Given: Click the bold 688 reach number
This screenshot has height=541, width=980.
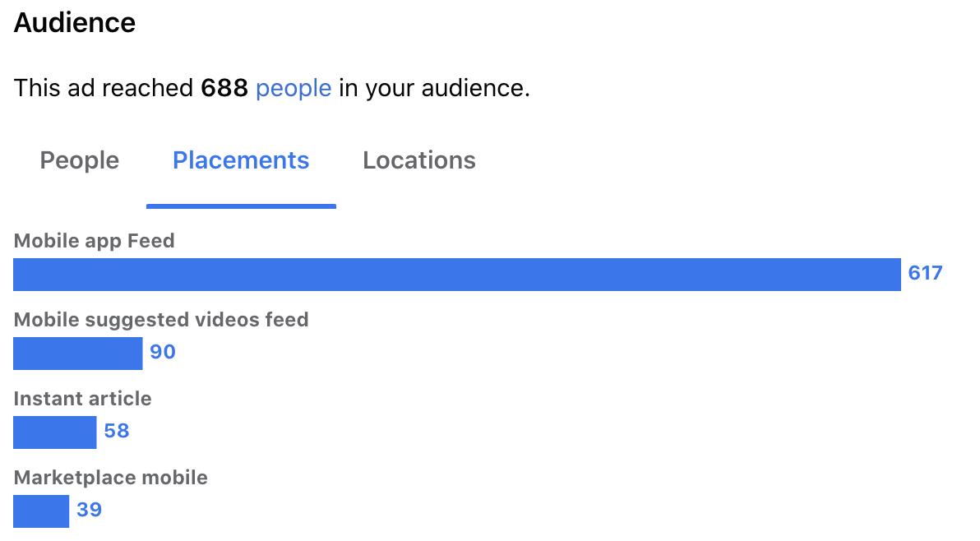Looking at the screenshot, I should [x=224, y=88].
